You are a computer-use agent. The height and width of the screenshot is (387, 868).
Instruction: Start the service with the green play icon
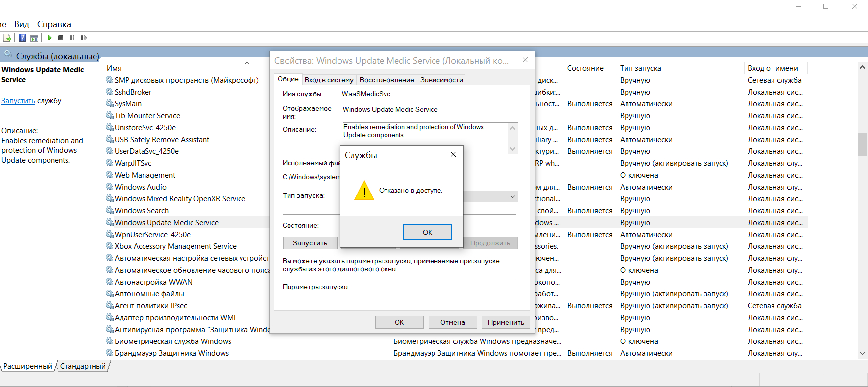(50, 38)
